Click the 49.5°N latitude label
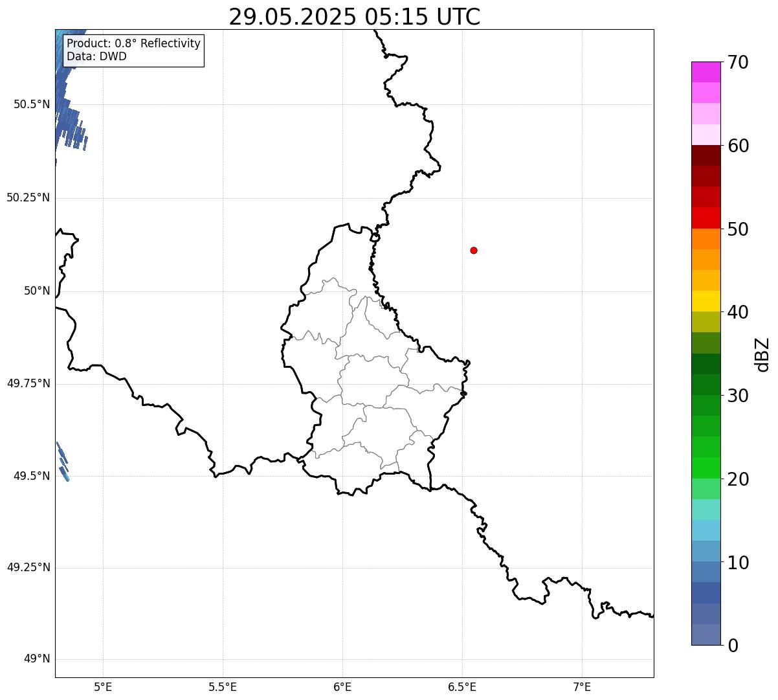Screen dimensions: 778x700 coord(32,476)
